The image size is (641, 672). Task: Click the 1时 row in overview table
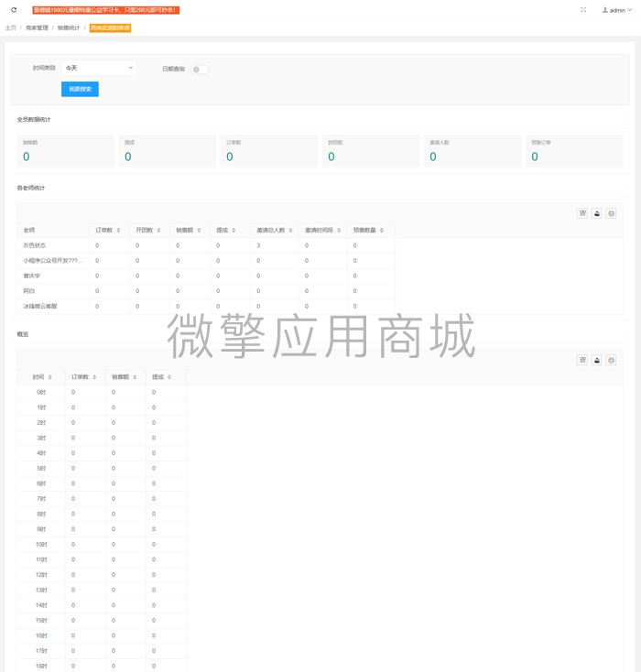point(102,407)
